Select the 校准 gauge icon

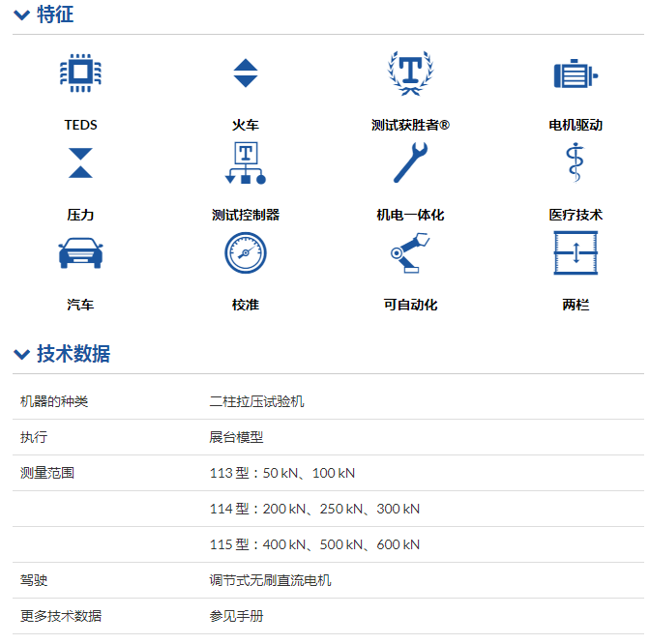pos(246,253)
